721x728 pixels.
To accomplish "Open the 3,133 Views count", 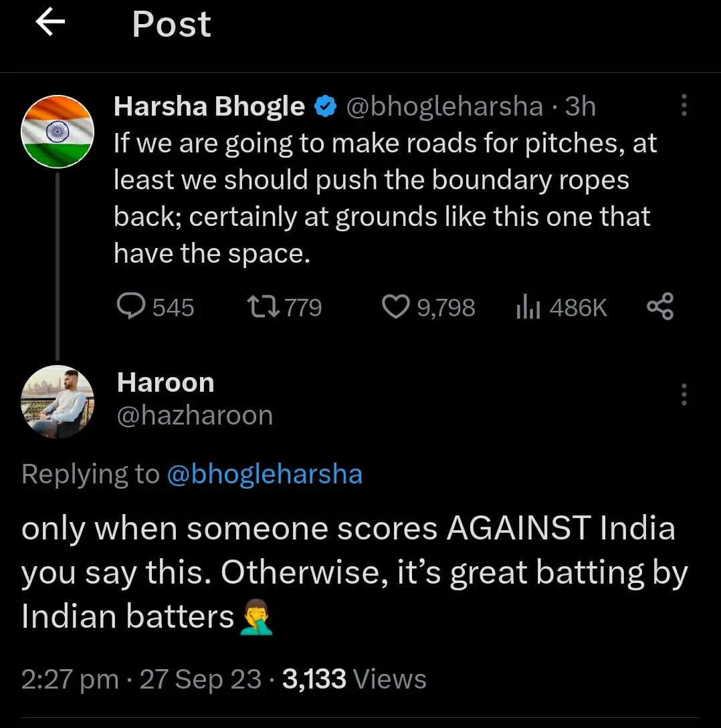I will [354, 679].
